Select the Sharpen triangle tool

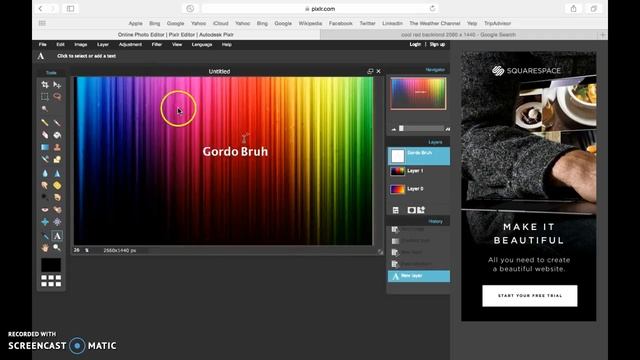(x=57, y=173)
